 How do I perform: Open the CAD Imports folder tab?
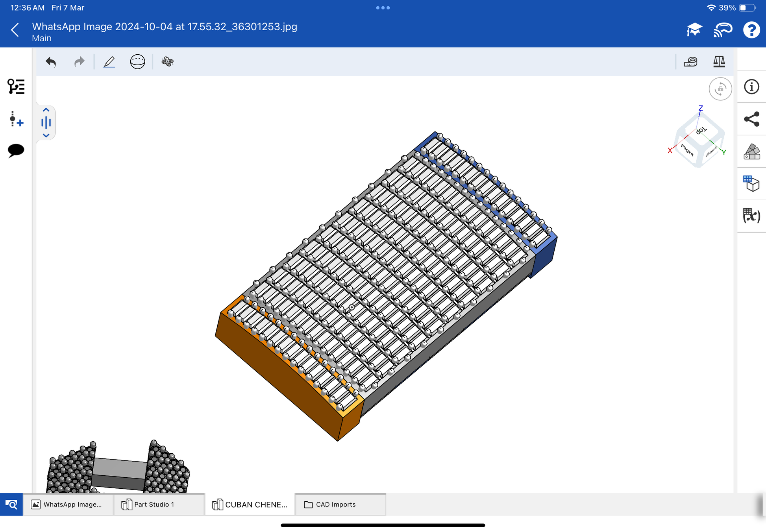click(335, 504)
